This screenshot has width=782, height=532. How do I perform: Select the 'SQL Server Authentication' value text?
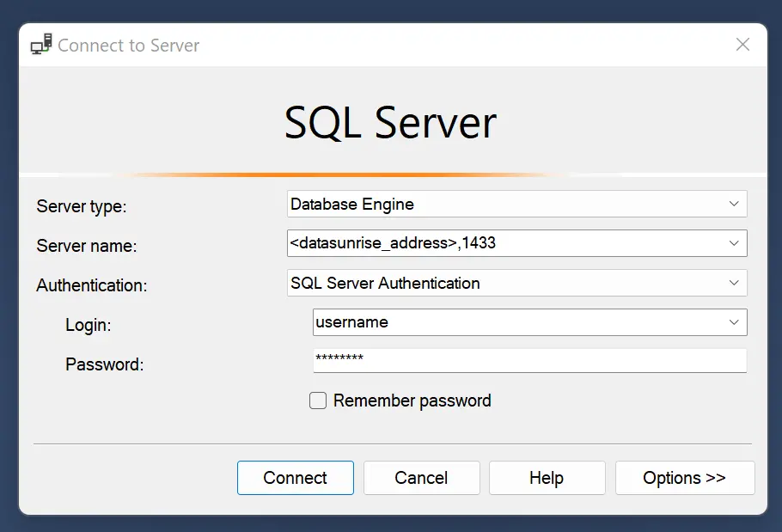[x=385, y=283]
